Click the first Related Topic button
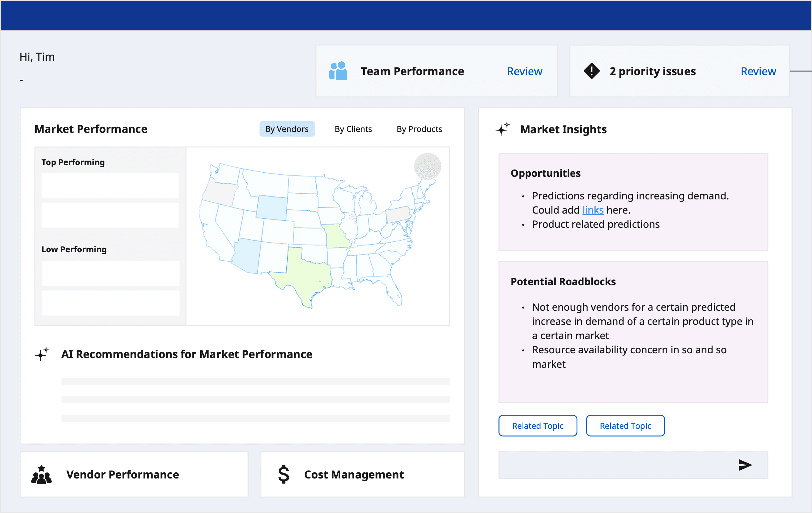The image size is (812, 513). tap(538, 426)
